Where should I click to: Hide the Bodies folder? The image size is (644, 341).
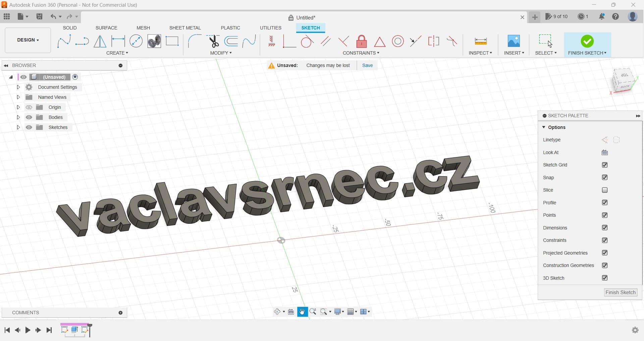point(29,117)
